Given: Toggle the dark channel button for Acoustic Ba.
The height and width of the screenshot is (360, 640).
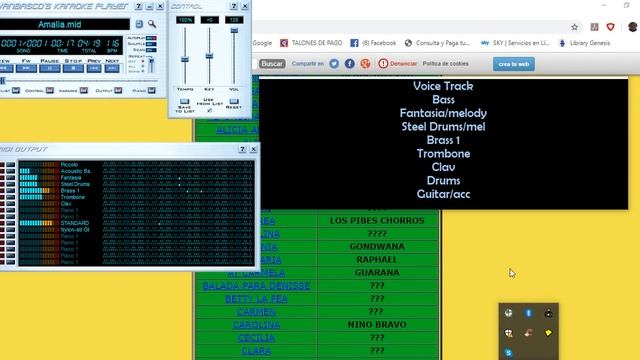Looking at the screenshot, I should [11, 171].
